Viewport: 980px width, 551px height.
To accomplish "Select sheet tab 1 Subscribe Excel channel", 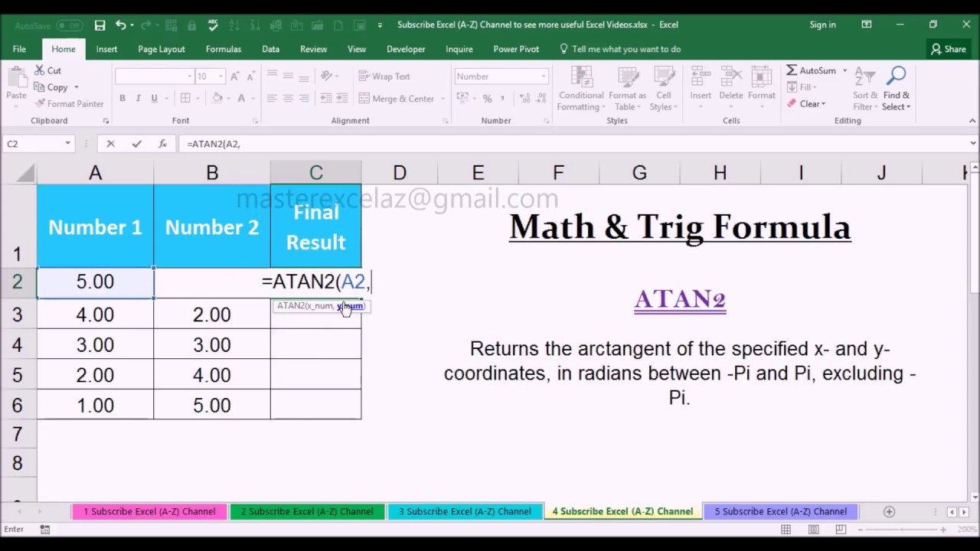I will click(149, 511).
